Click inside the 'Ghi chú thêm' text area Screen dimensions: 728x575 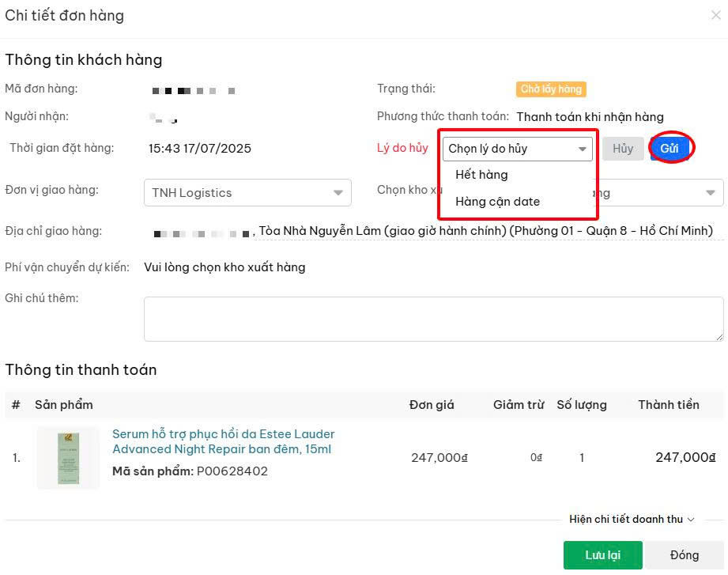click(433, 319)
